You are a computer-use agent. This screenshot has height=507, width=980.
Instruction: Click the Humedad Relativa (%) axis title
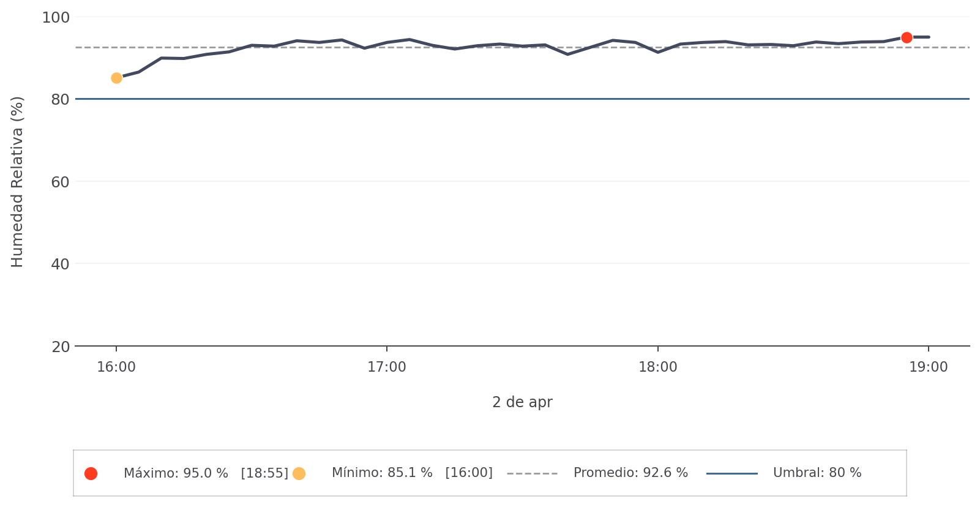(17, 182)
